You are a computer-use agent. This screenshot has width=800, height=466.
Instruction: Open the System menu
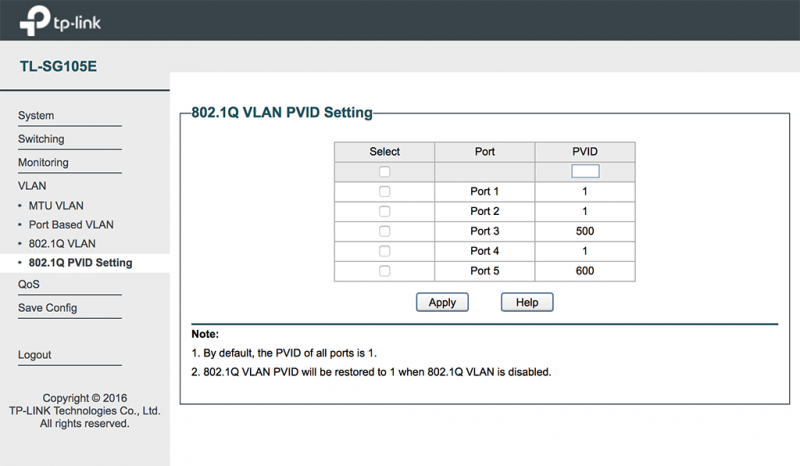coord(36,115)
